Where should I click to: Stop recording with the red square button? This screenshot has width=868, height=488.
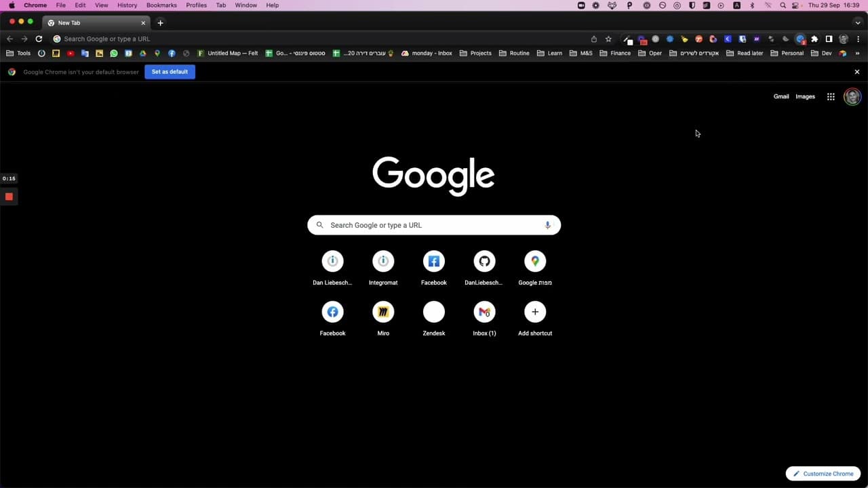point(9,197)
